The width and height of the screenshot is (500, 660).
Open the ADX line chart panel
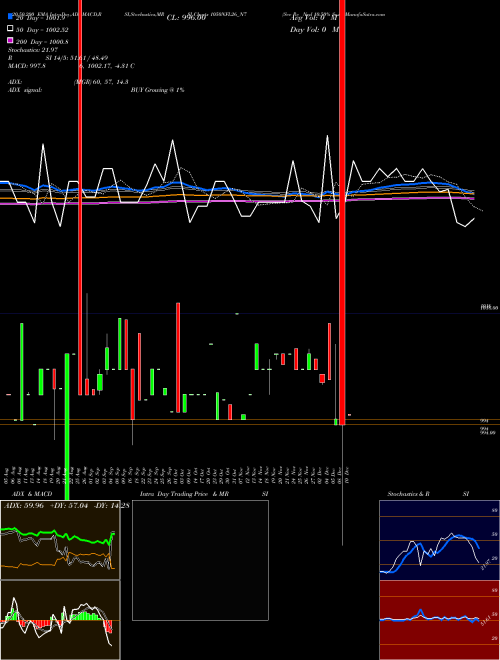click(x=60, y=540)
